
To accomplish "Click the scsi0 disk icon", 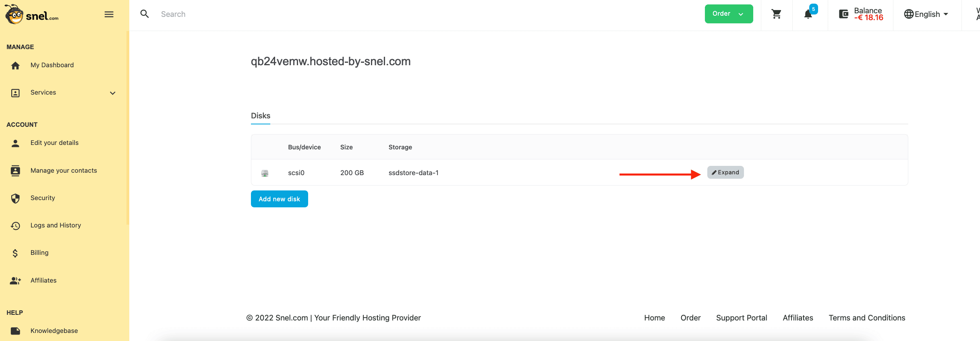I will [265, 173].
